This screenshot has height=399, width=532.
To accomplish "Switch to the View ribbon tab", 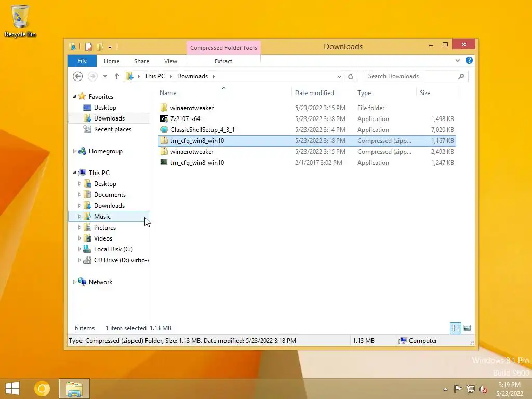I will pos(170,61).
